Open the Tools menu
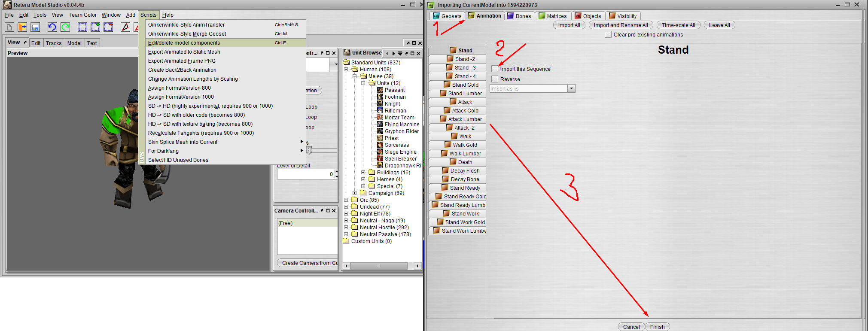868x331 pixels. (x=40, y=15)
